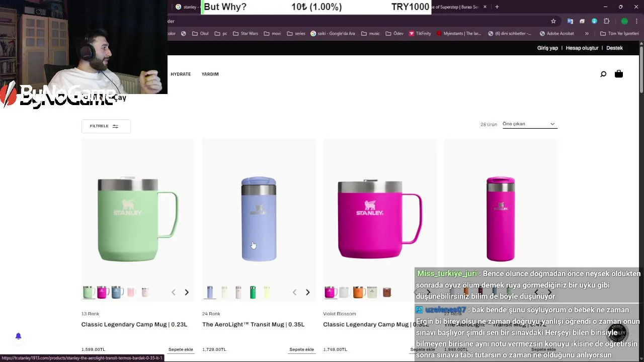
Task: Open the series bookmark folder
Action: point(296,34)
